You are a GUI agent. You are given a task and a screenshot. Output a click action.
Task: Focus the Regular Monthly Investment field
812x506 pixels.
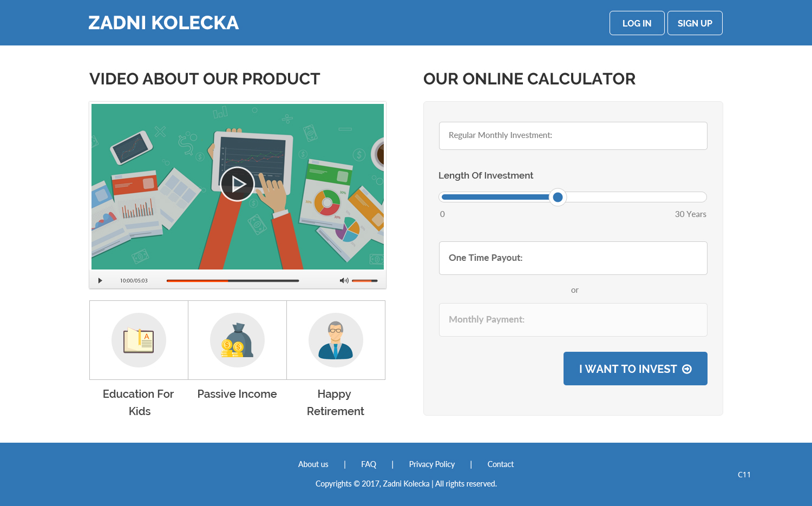(573, 136)
